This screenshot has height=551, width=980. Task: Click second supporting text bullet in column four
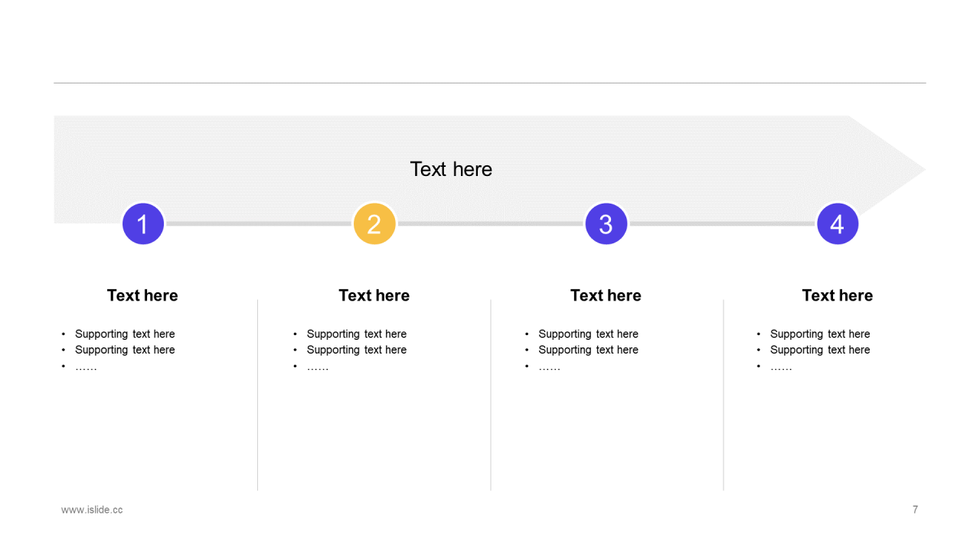point(820,350)
